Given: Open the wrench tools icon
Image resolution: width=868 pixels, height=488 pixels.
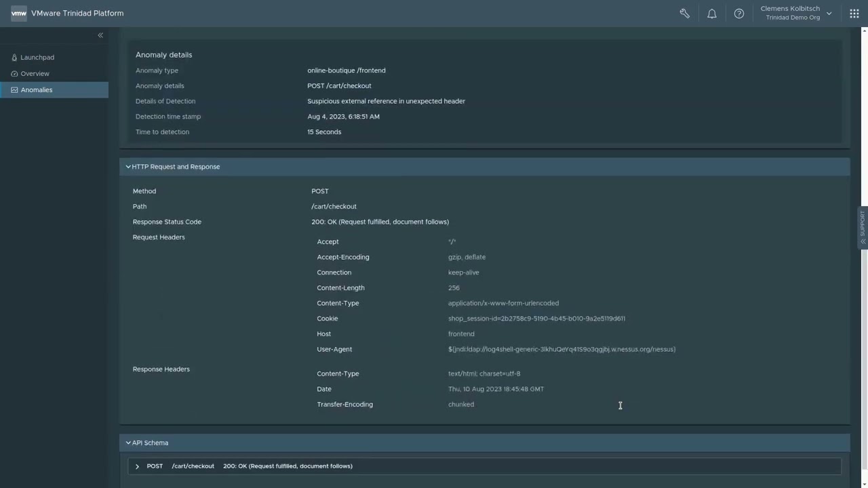Looking at the screenshot, I should click(x=684, y=14).
